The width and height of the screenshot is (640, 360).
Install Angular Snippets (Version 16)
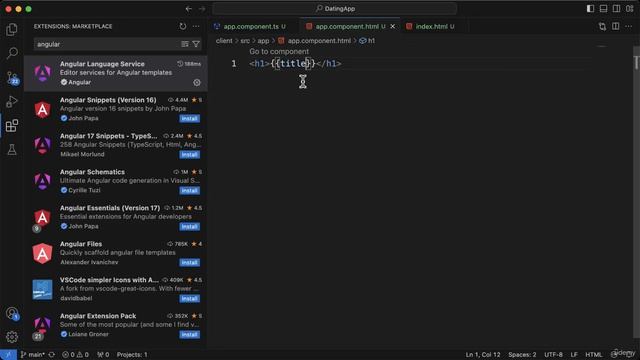tap(189, 118)
